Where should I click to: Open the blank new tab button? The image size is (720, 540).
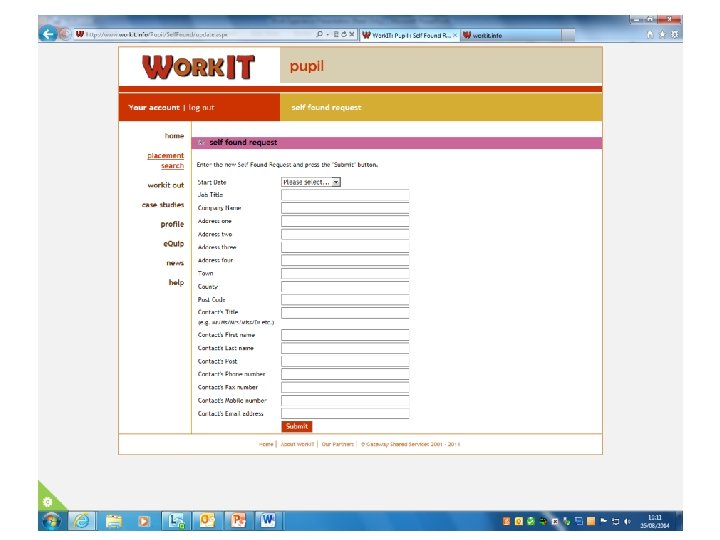pos(568,35)
